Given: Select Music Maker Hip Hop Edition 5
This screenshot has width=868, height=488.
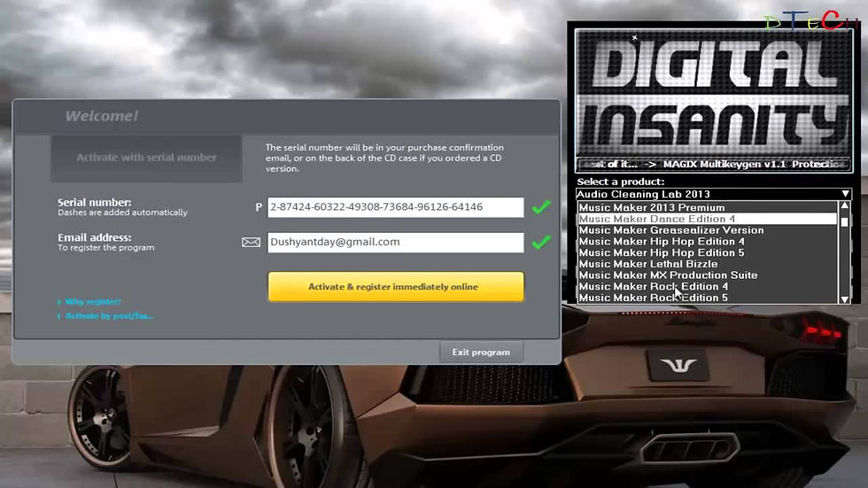Looking at the screenshot, I should tap(707, 252).
